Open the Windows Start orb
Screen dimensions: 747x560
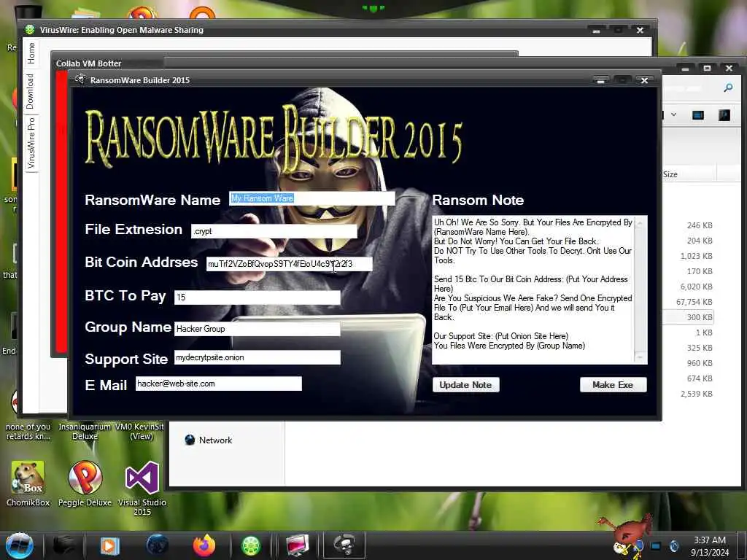tap(20, 545)
